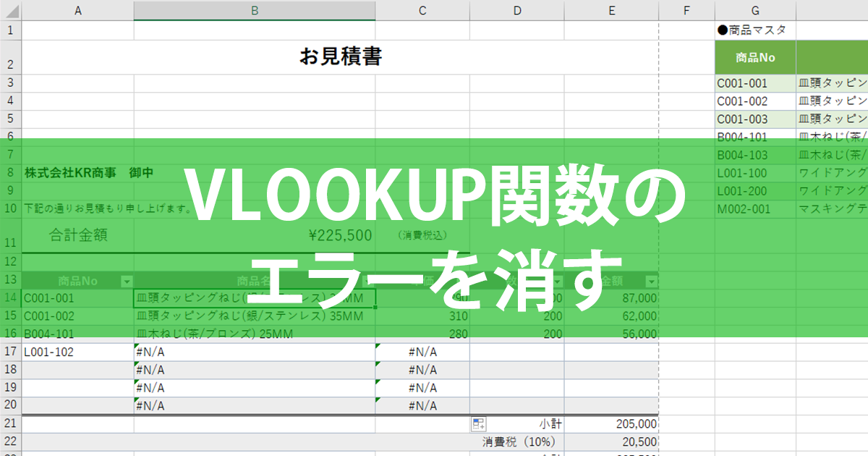Select row 19 header
Screen dimensions: 868x456
click(11, 388)
